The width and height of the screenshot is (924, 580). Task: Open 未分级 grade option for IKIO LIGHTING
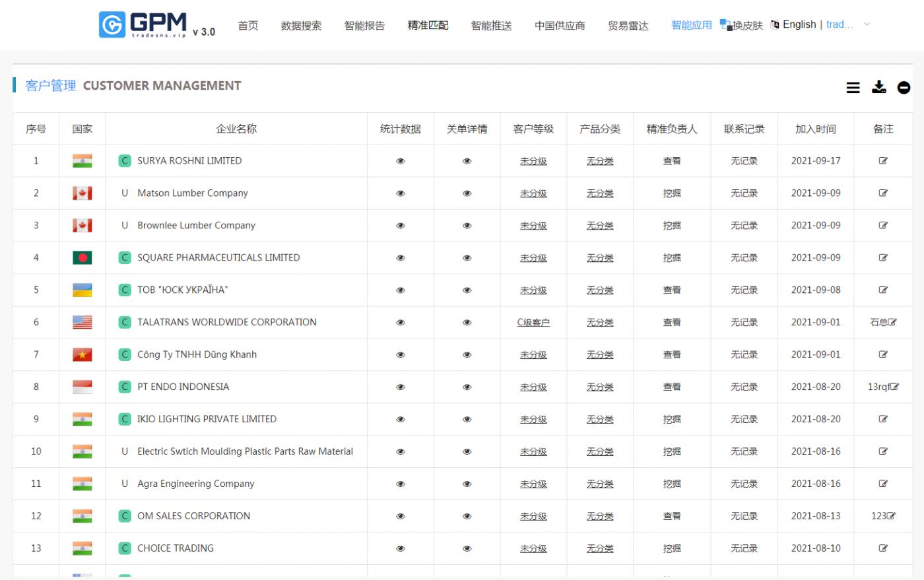pyautogui.click(x=533, y=419)
